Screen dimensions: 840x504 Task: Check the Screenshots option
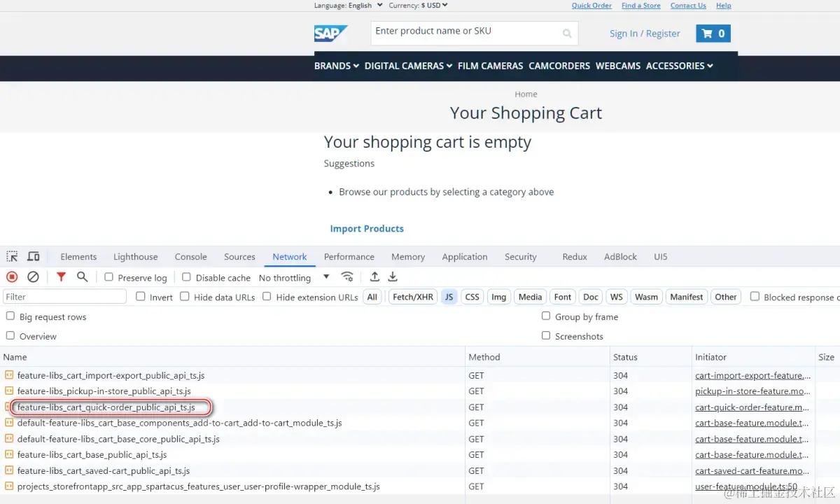(546, 336)
